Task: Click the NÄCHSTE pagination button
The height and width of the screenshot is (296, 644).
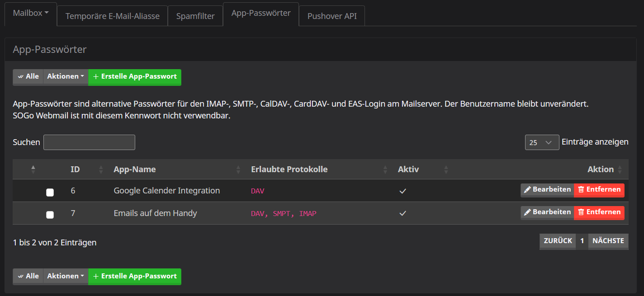Action: click(x=608, y=241)
